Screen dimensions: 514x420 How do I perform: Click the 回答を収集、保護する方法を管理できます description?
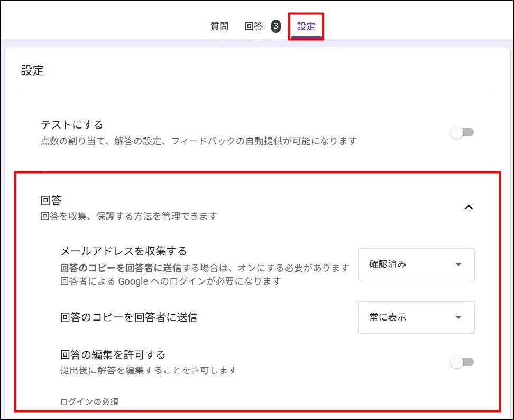coord(128,216)
